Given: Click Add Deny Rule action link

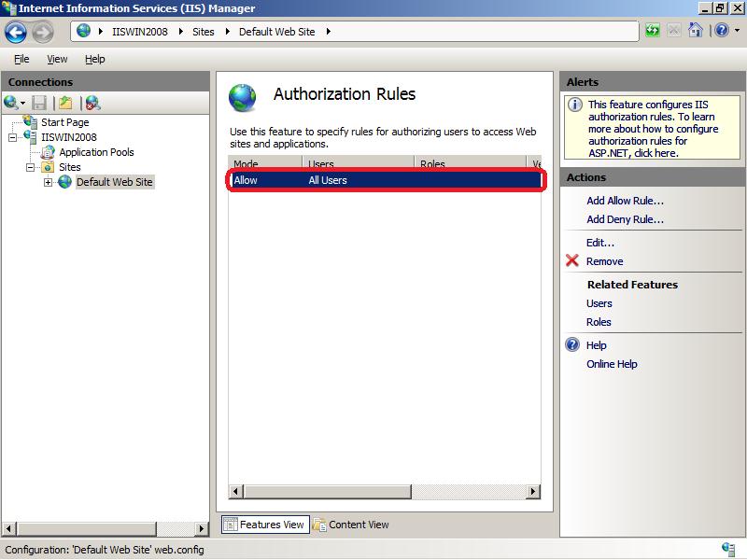Looking at the screenshot, I should [x=625, y=219].
